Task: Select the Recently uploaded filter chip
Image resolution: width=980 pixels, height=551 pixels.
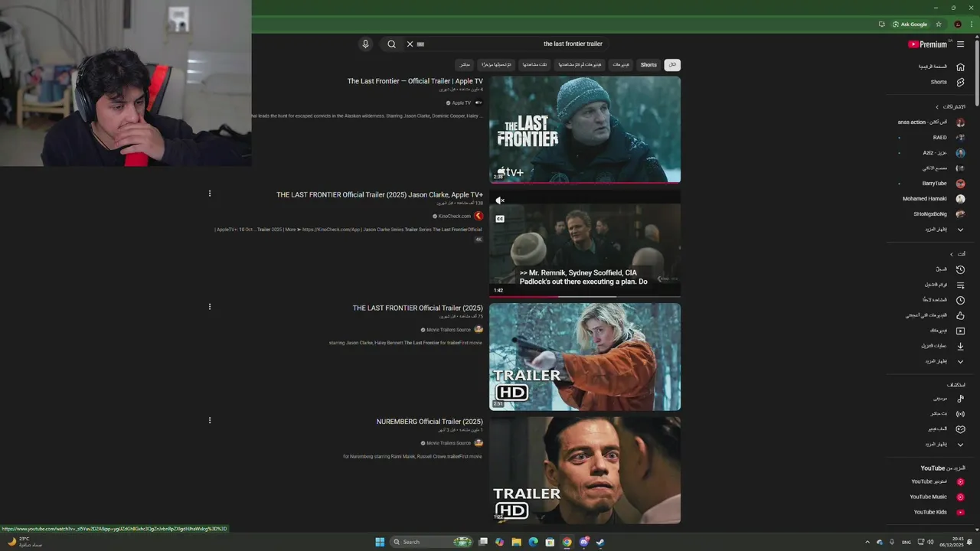Action: point(496,65)
